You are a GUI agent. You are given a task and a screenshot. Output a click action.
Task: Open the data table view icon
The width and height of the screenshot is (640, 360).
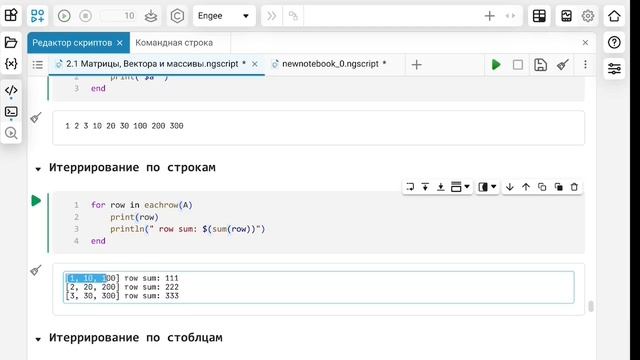pyautogui.click(x=539, y=16)
